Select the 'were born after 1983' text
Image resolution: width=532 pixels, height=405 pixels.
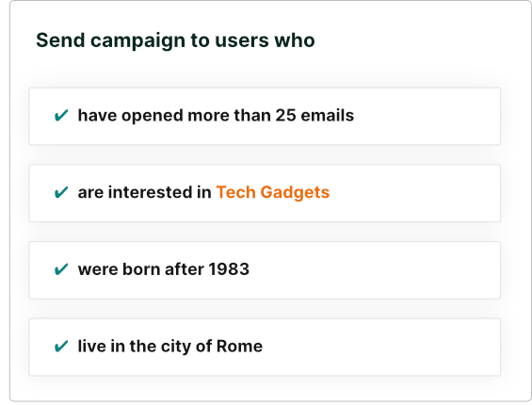click(164, 269)
